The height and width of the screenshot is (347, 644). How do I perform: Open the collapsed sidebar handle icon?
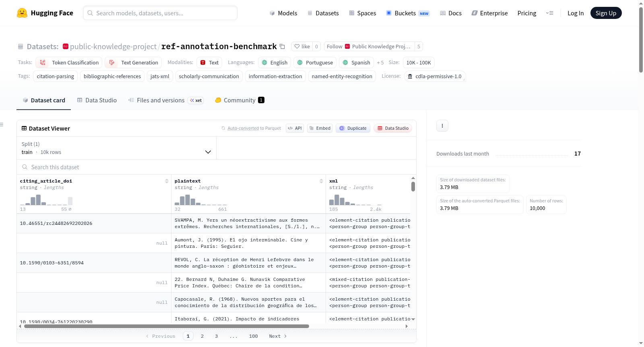2,125
